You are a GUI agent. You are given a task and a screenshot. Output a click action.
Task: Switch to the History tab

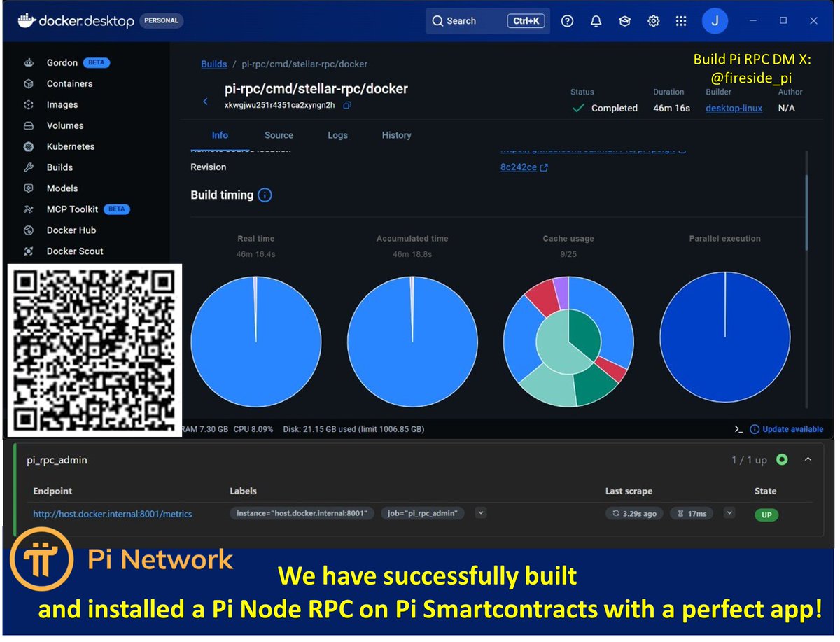pos(396,135)
